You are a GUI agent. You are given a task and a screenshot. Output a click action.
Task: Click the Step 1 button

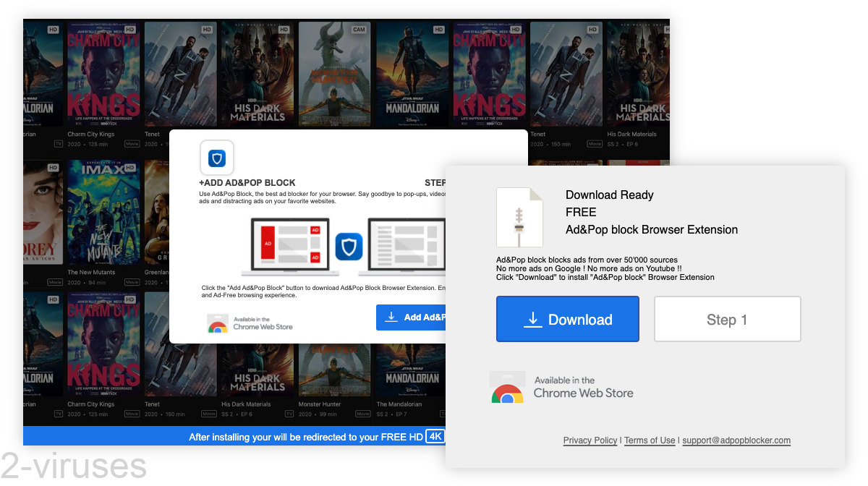(727, 318)
